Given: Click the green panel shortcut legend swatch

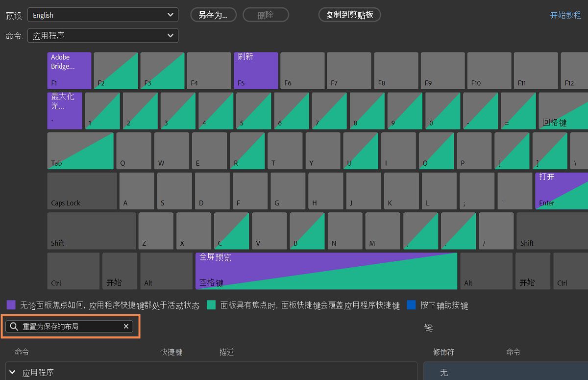Looking at the screenshot, I should click(211, 305).
